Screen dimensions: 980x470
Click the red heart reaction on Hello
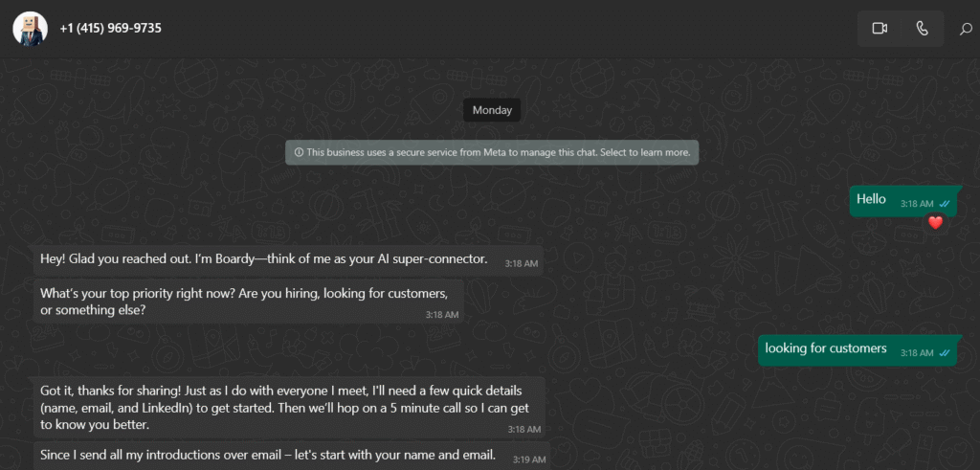click(x=936, y=222)
